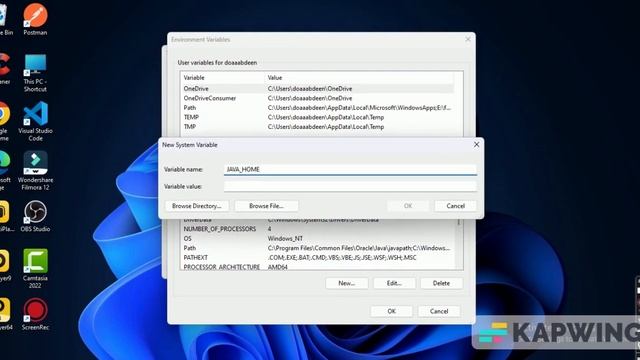Open the Postman desktop shortcut
The image size is (640, 360).
[35, 19]
